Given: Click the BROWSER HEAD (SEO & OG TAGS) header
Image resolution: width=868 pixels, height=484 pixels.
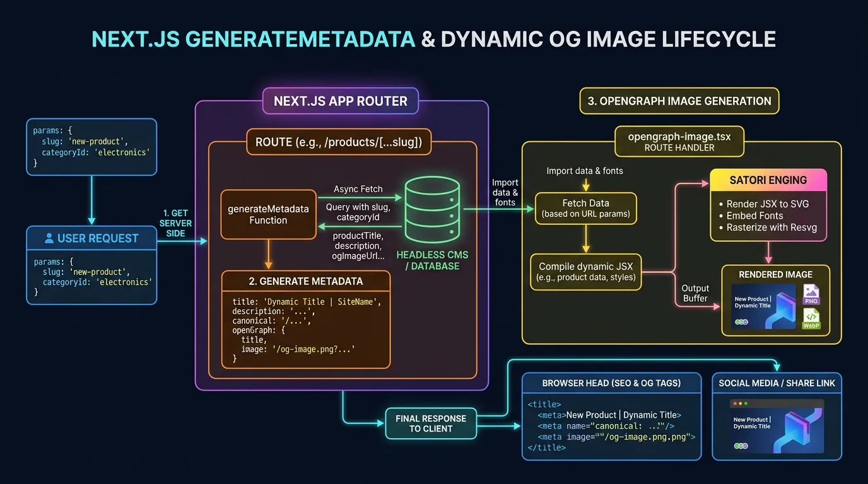Looking at the screenshot, I should [611, 383].
